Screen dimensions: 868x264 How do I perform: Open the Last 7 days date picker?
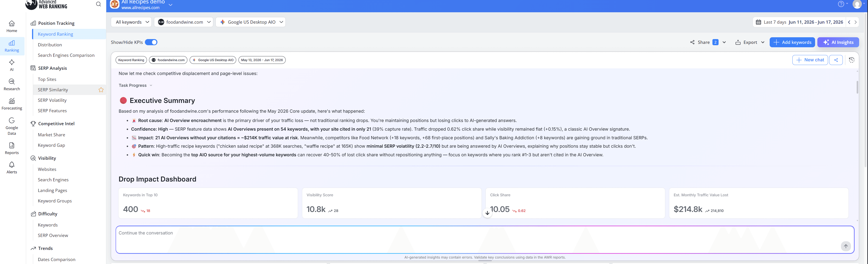point(799,22)
